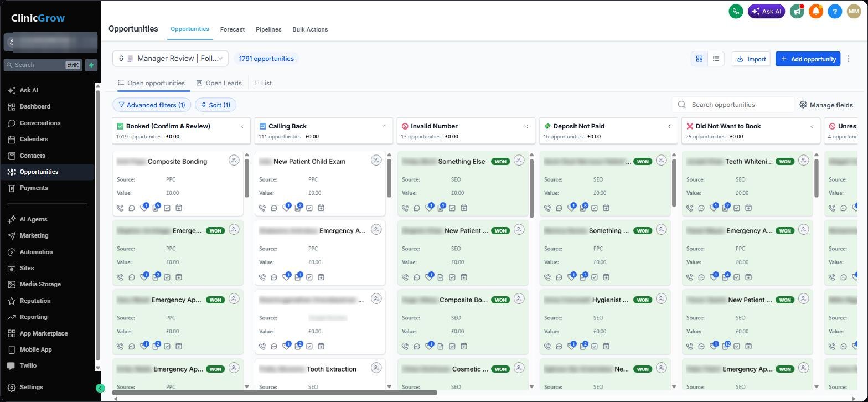Click Add opportunity button

point(808,59)
